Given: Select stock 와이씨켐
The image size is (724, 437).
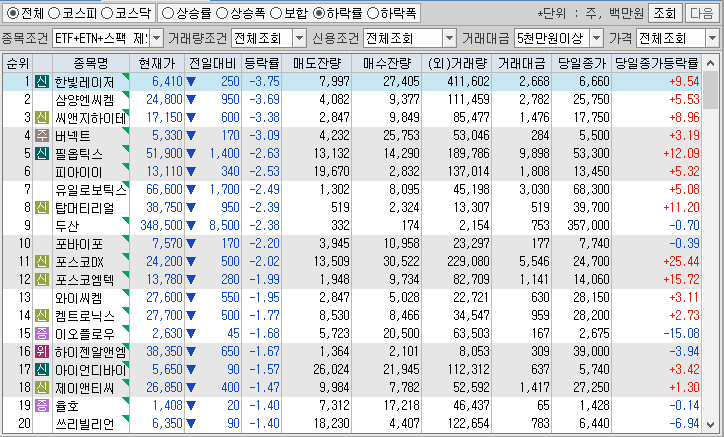Looking at the screenshot, I should 78,298.
